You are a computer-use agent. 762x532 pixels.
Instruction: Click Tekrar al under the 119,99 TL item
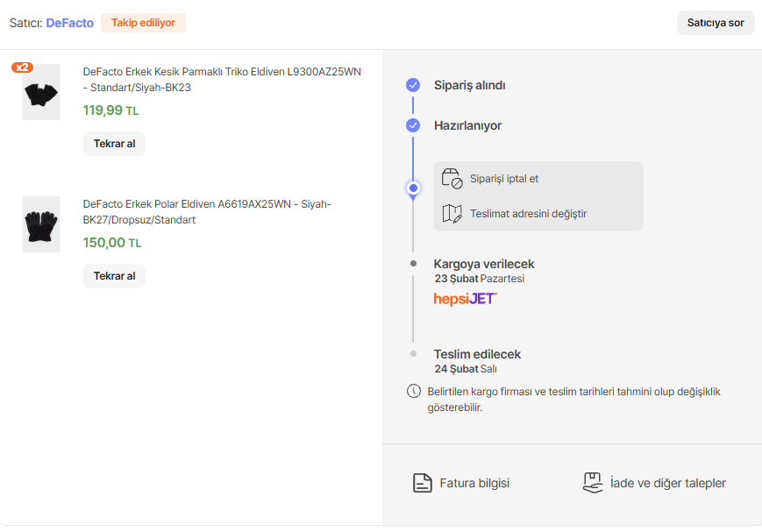(x=114, y=144)
